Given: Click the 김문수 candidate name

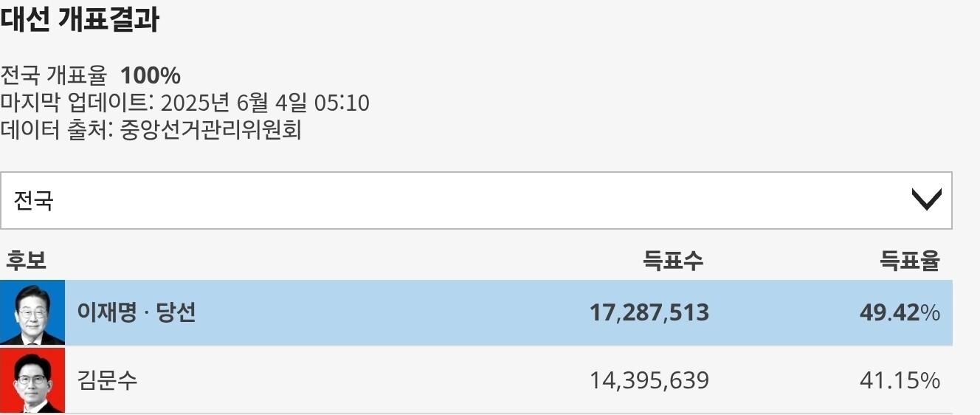Looking at the screenshot, I should point(107,380).
